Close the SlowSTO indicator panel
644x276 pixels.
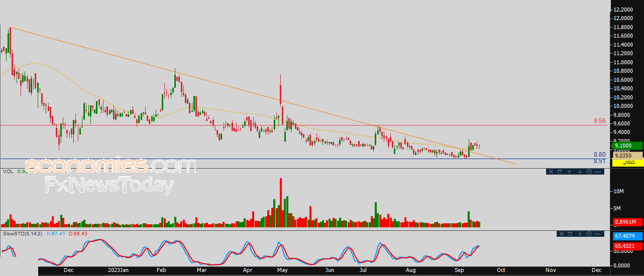click(562, 234)
